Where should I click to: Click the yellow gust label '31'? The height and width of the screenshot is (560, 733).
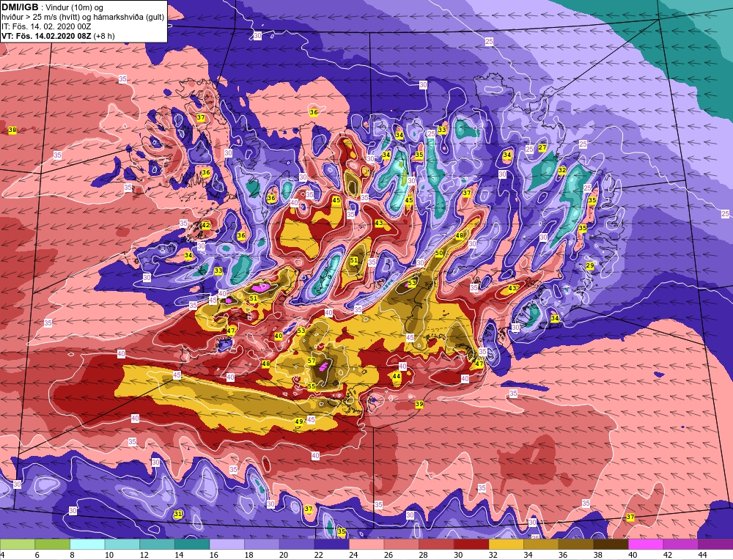click(x=178, y=514)
